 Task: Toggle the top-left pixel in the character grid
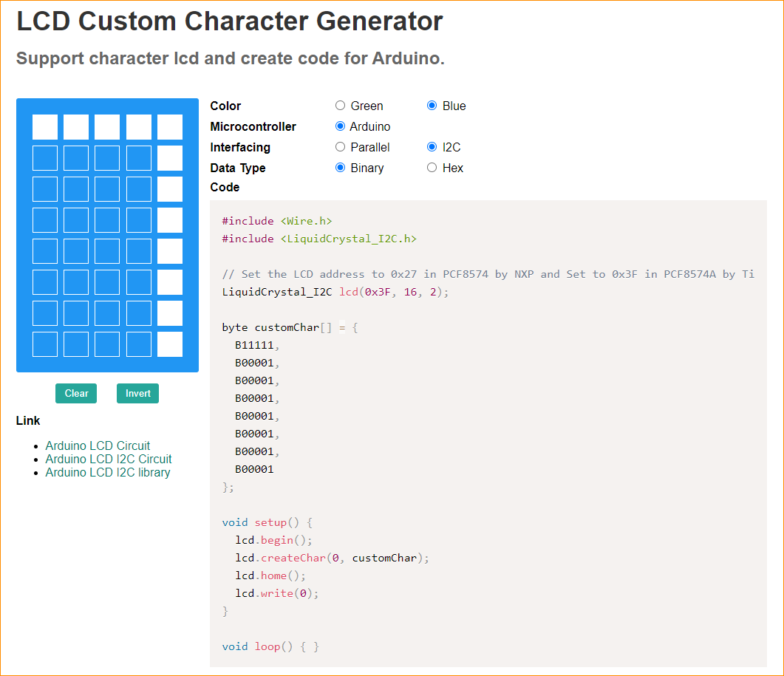[45, 127]
